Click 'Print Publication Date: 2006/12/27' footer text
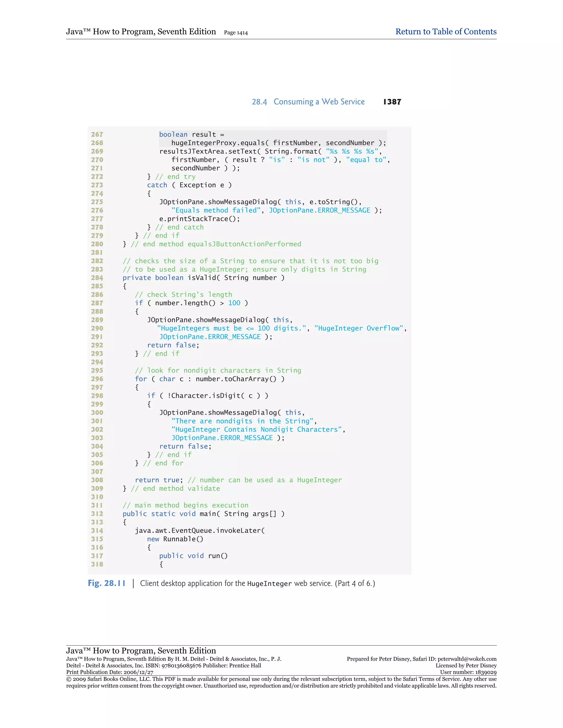Screen dimensions: 563x728 coord(110,672)
